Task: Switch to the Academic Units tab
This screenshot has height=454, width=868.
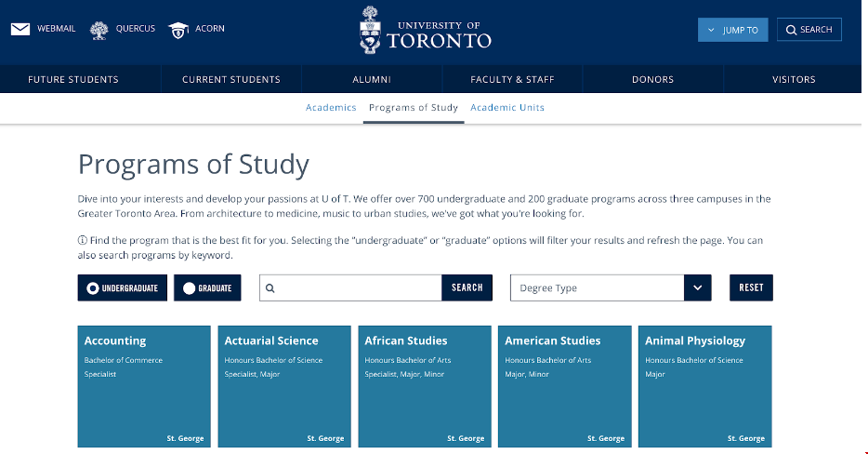Action: click(x=507, y=108)
